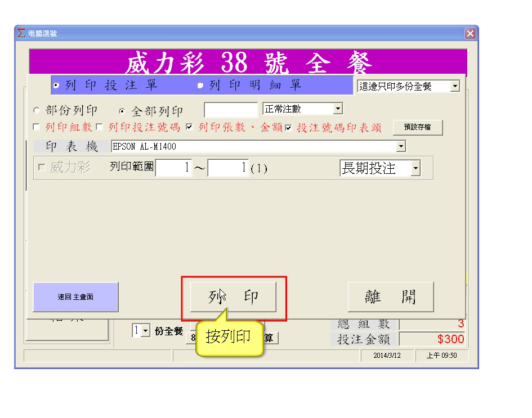Choose the 全部列印 radio button
The height and width of the screenshot is (418, 532).
tap(122, 111)
